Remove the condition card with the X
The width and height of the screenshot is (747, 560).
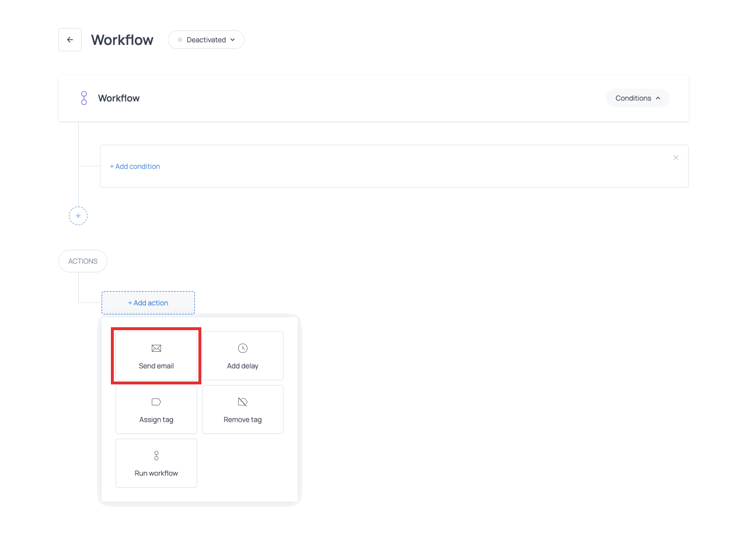pos(676,157)
